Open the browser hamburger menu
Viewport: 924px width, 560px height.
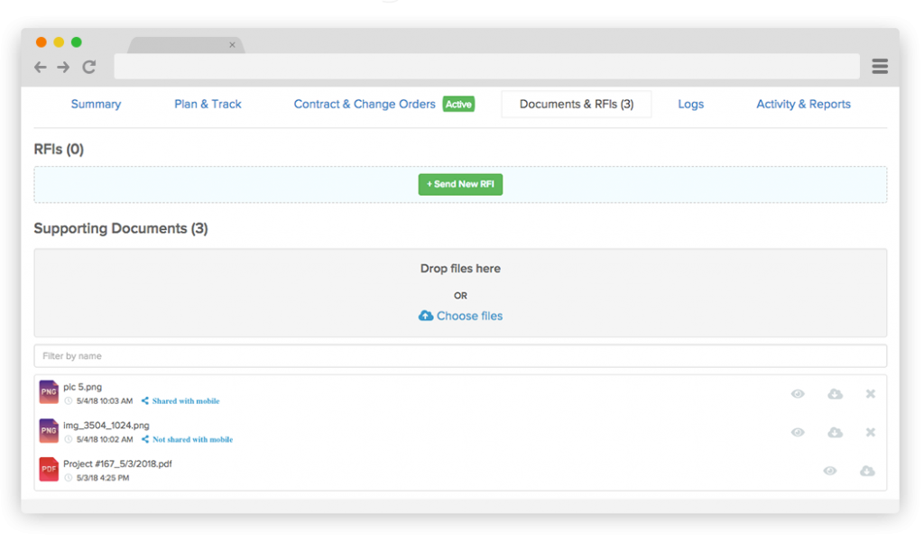(880, 67)
